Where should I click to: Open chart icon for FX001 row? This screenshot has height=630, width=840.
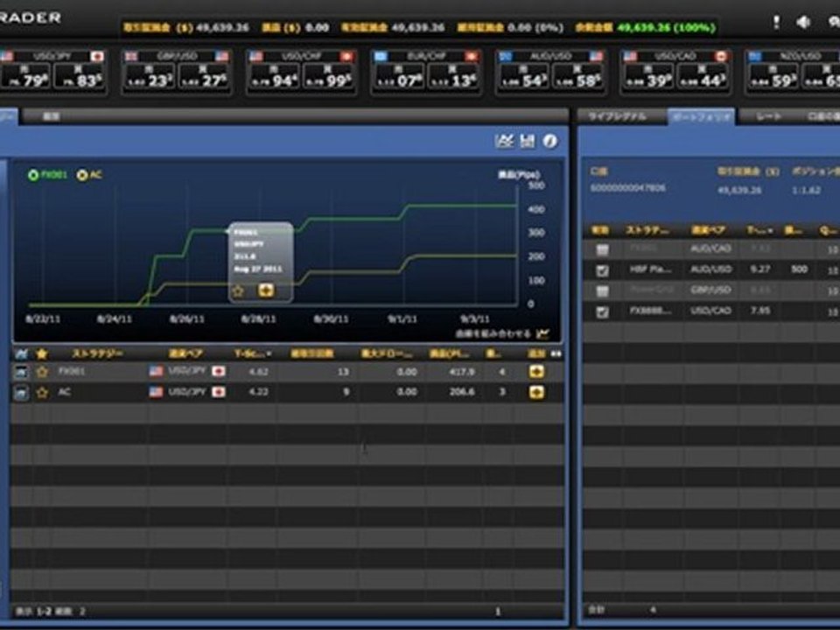click(x=21, y=372)
